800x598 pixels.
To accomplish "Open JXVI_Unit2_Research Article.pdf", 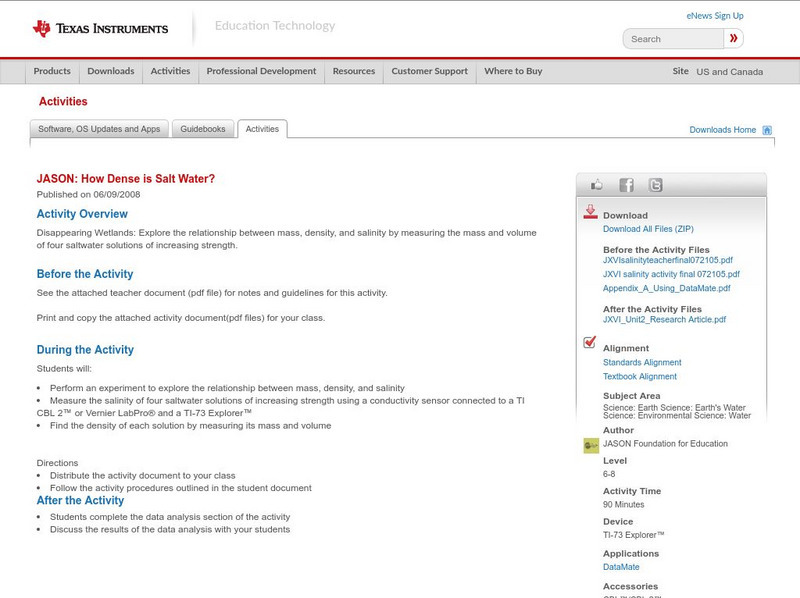I will tap(664, 319).
